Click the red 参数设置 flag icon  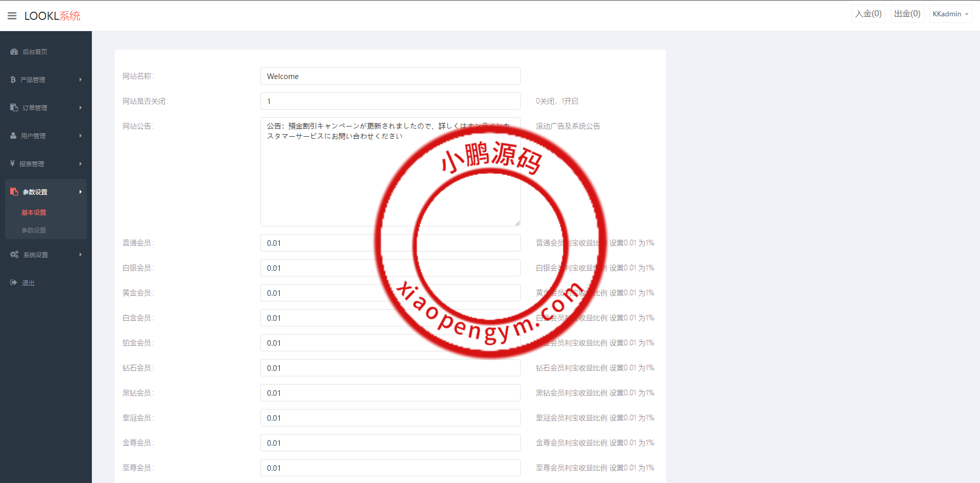click(13, 191)
